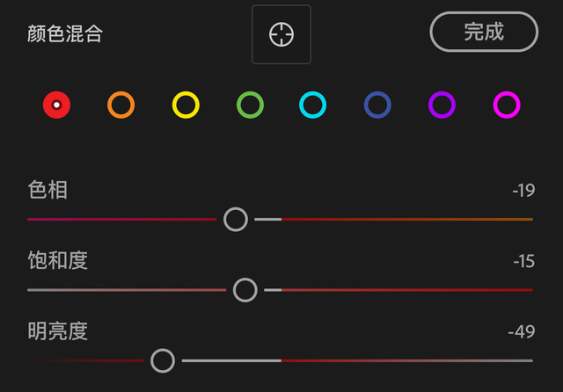Select the magenta color channel circle
563x392 pixels.
pyautogui.click(x=507, y=105)
